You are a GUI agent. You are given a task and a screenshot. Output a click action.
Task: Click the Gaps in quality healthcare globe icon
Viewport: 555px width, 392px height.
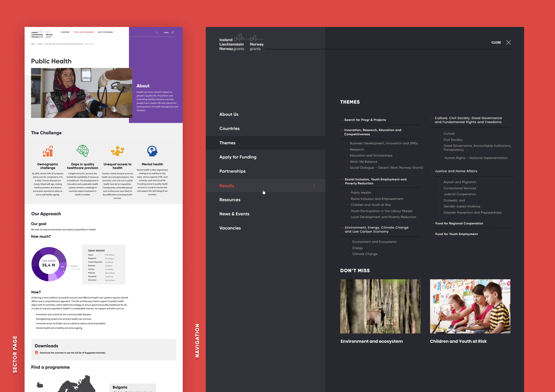[83, 151]
